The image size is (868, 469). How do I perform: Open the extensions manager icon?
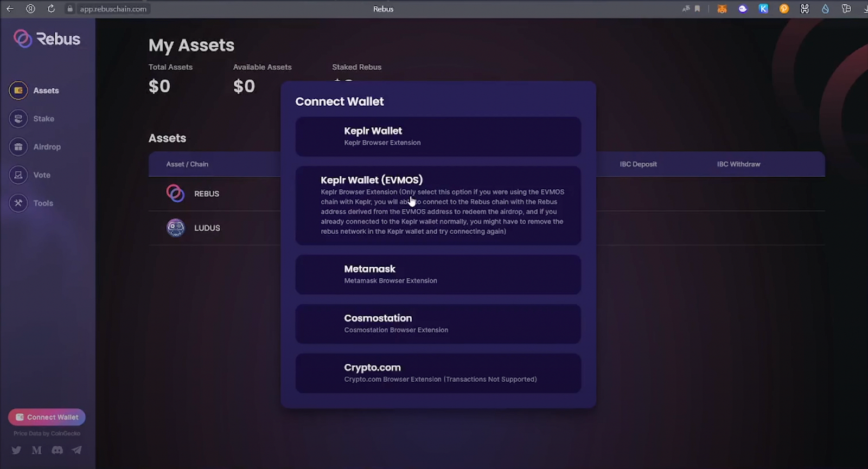846,9
